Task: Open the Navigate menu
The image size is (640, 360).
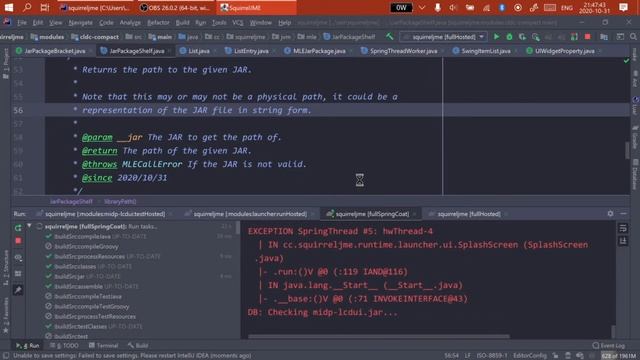Action: [x=80, y=22]
